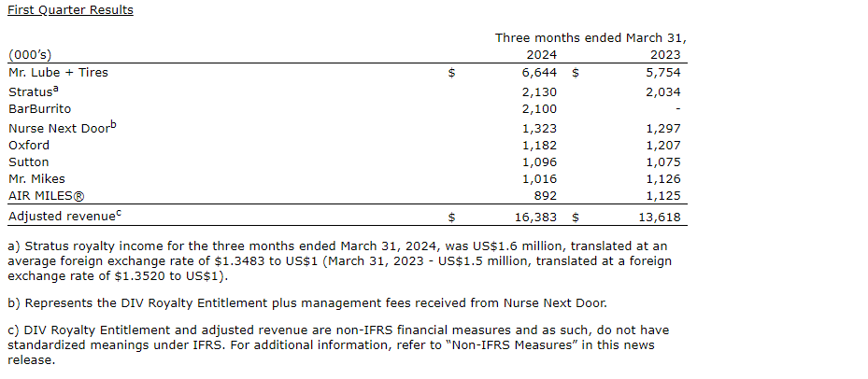
Task: Select the Mr. Mikes row label
Action: pyautogui.click(x=36, y=178)
